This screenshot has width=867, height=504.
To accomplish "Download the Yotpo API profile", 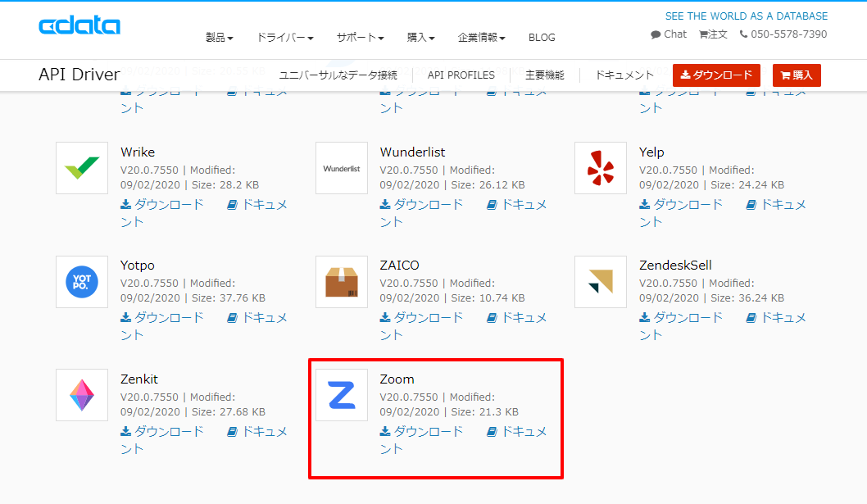I will click(162, 317).
